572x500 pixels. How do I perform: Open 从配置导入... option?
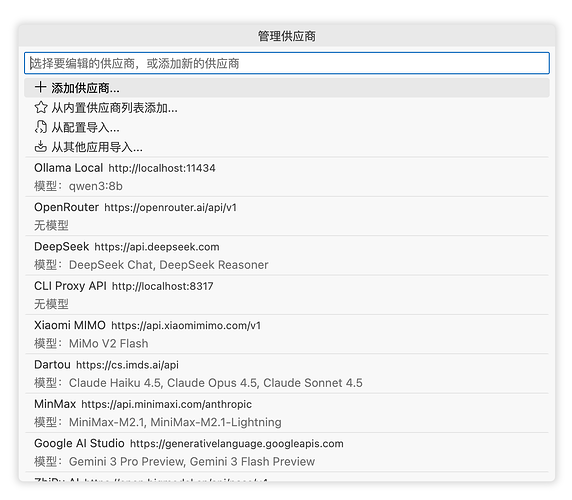287,127
